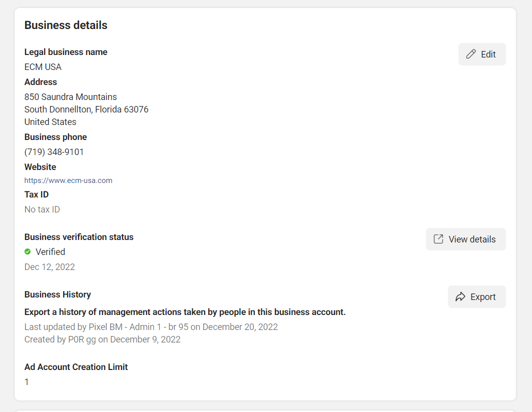Click the Business details heading
Screen dimensions: 532x412
pyautogui.click(x=66, y=25)
